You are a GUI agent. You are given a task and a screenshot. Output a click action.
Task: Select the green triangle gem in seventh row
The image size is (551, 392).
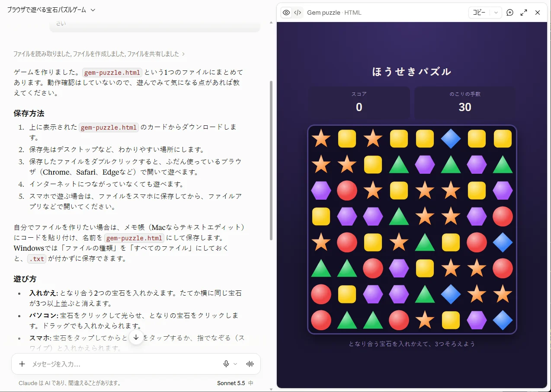click(425, 294)
